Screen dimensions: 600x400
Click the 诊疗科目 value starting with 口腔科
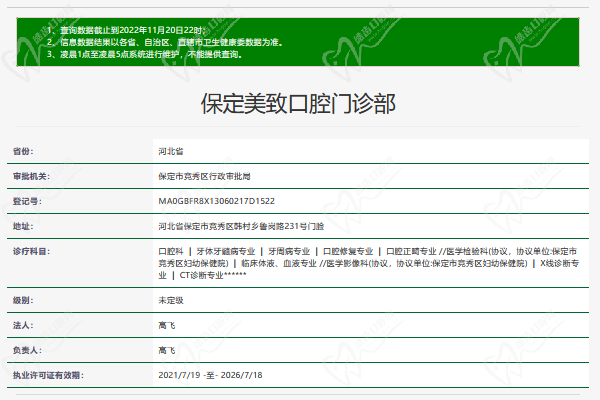click(368, 263)
